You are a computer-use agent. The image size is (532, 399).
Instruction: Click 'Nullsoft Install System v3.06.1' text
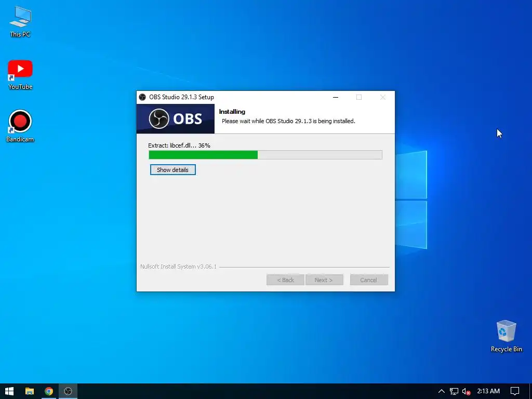(179, 267)
